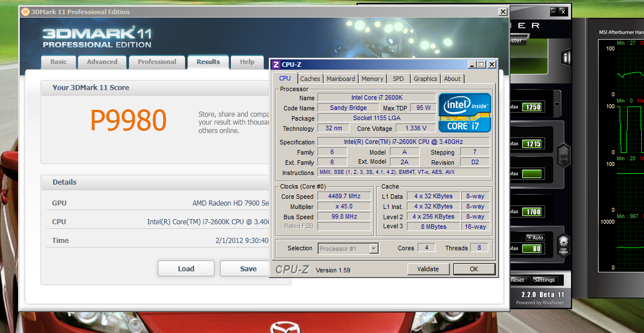Minimize the MSI Afterburner window
This screenshot has height=333, width=644.
(554, 11)
